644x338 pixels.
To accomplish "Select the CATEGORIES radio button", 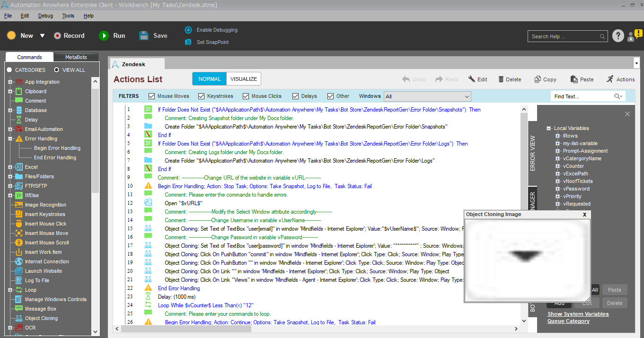I will pyautogui.click(x=9, y=70).
